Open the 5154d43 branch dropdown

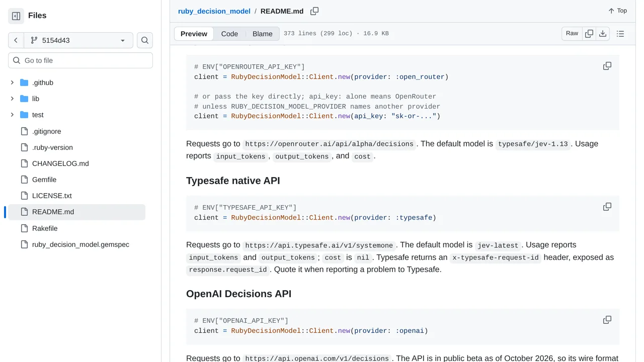[x=78, y=40]
